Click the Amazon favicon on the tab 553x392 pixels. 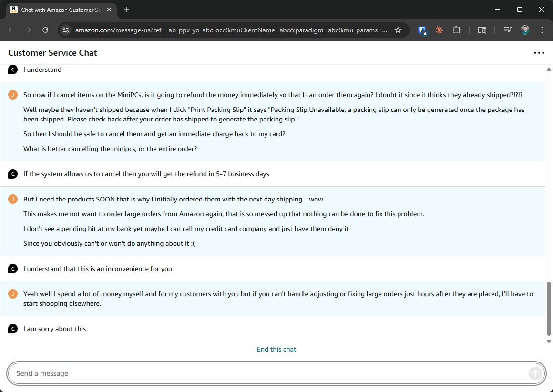coord(14,10)
